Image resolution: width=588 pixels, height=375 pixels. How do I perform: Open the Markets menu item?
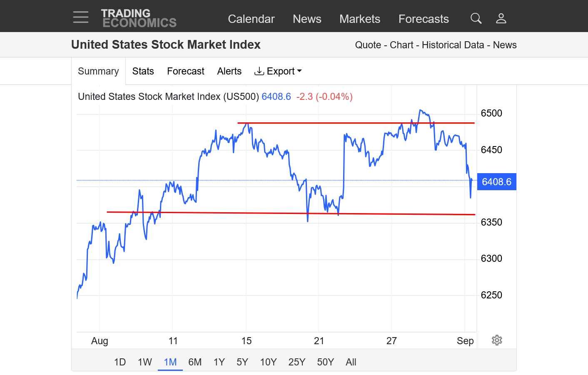pyautogui.click(x=360, y=19)
